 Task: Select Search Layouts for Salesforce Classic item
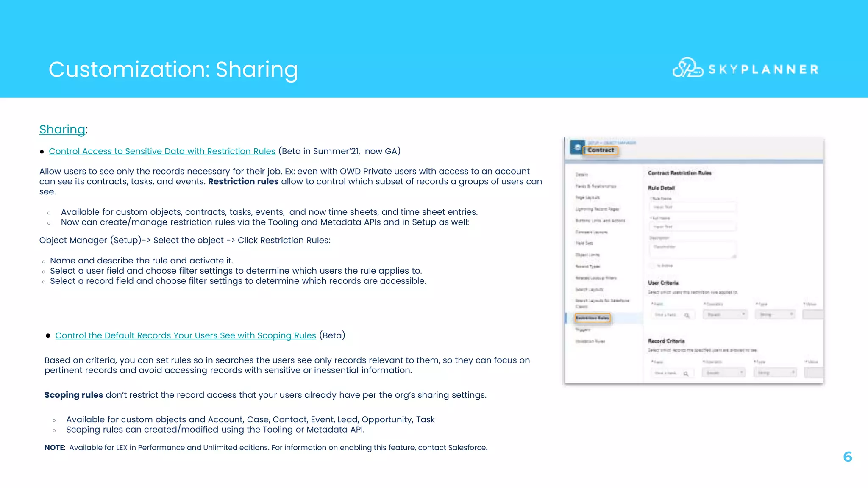pos(602,303)
